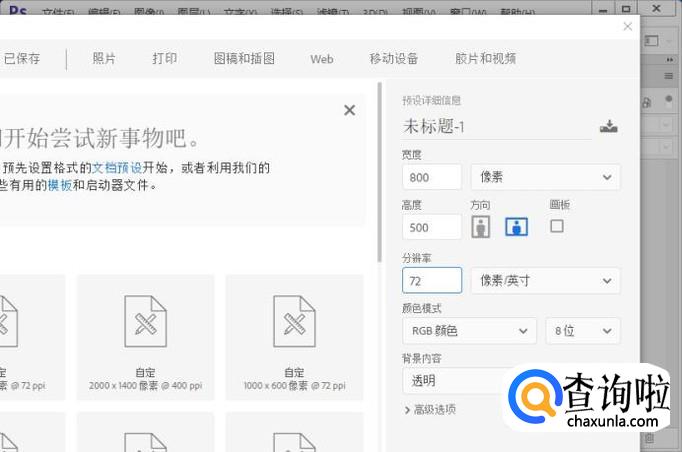Switch to the 图稿和插图 tab
The width and height of the screenshot is (682, 452).
coord(244,58)
